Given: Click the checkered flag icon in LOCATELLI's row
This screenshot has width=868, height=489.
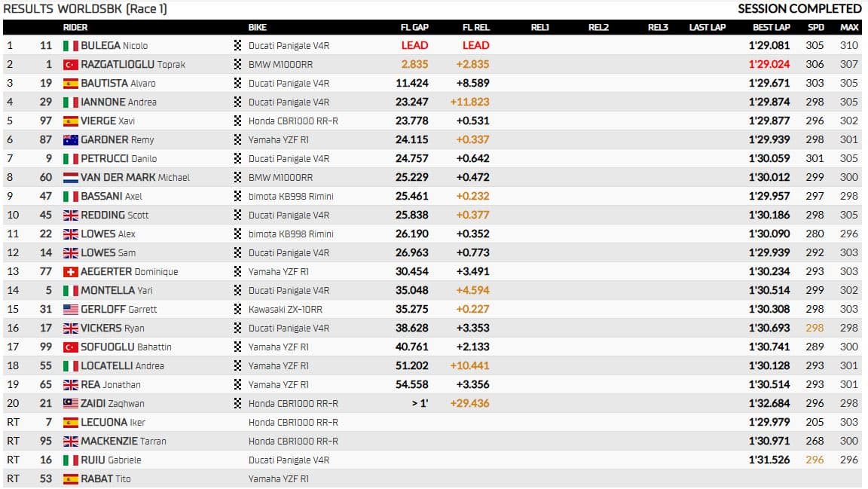Looking at the screenshot, I should tap(237, 365).
